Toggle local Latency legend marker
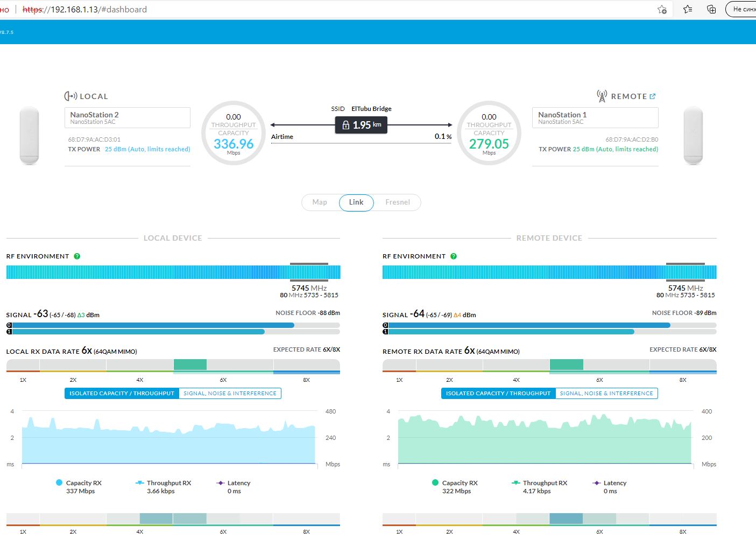The image size is (756, 539). click(x=221, y=483)
